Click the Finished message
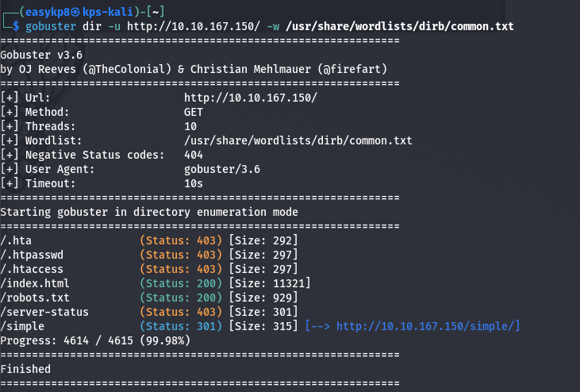 (25, 369)
